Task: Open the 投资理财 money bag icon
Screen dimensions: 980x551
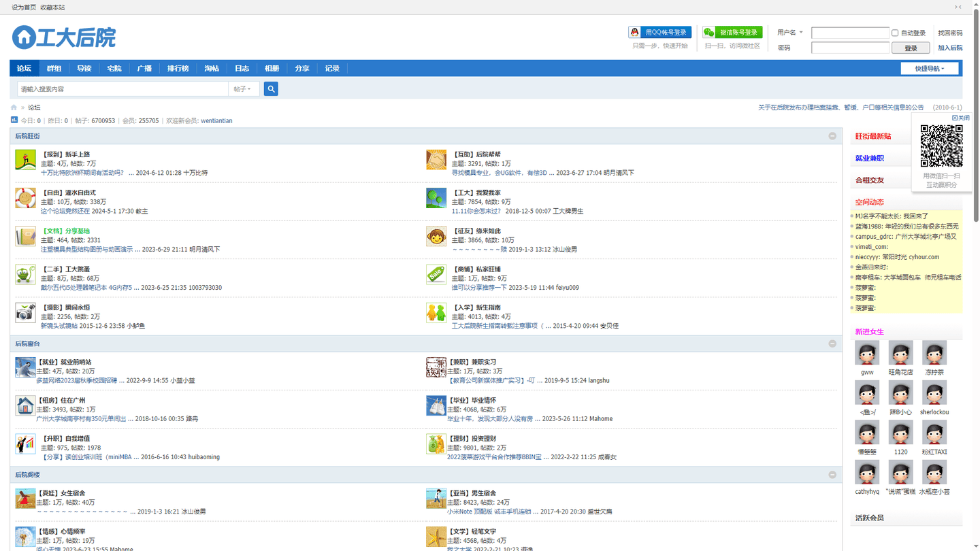Action: 436,444
